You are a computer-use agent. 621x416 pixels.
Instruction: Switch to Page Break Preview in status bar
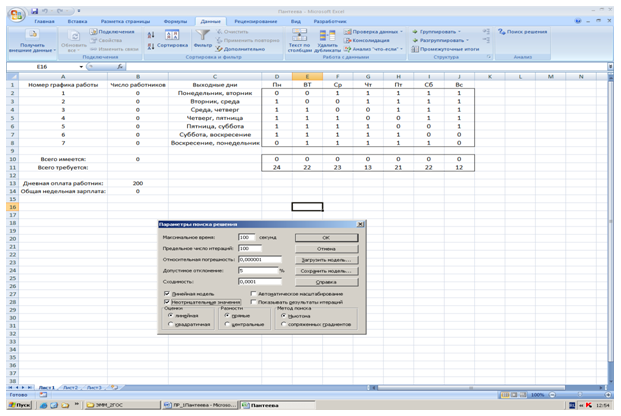click(523, 395)
